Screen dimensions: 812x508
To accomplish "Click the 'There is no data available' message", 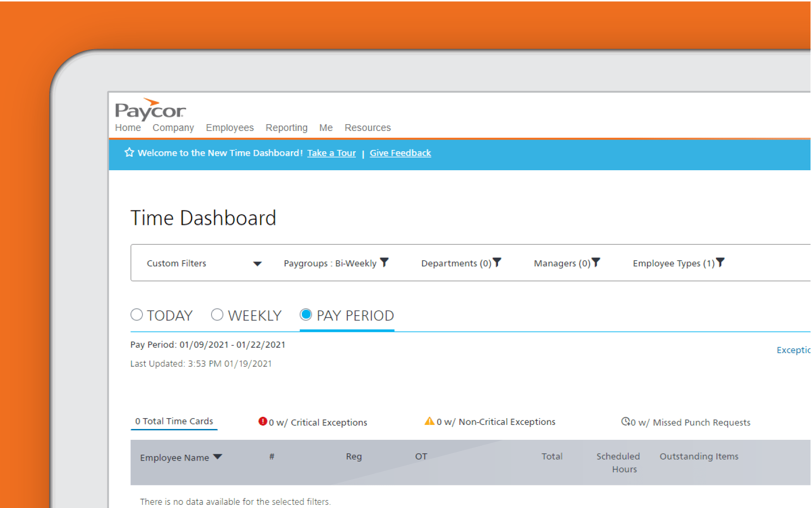I will tap(235, 502).
